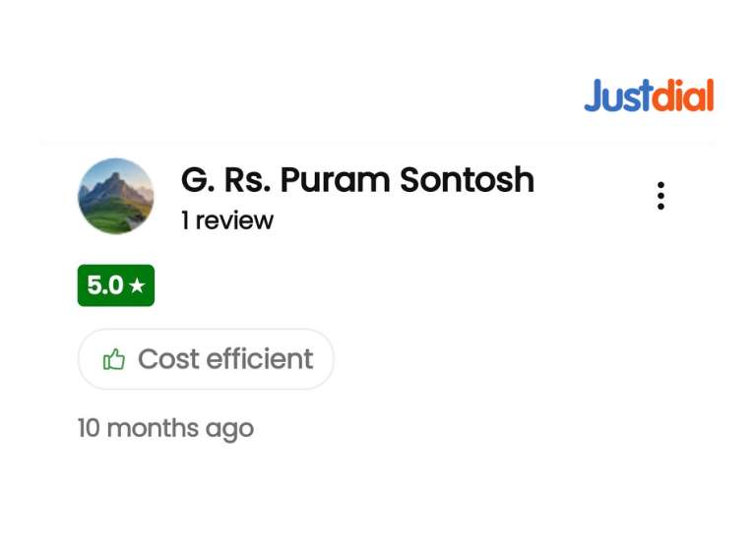Click the word "months" in the timestamp
Image resolution: width=756 pixels, height=560 pixels.
152,428
